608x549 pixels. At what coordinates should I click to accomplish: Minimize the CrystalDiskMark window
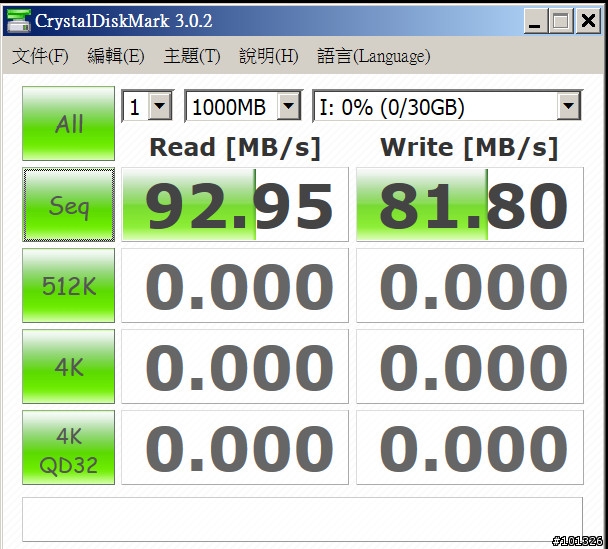coord(535,21)
